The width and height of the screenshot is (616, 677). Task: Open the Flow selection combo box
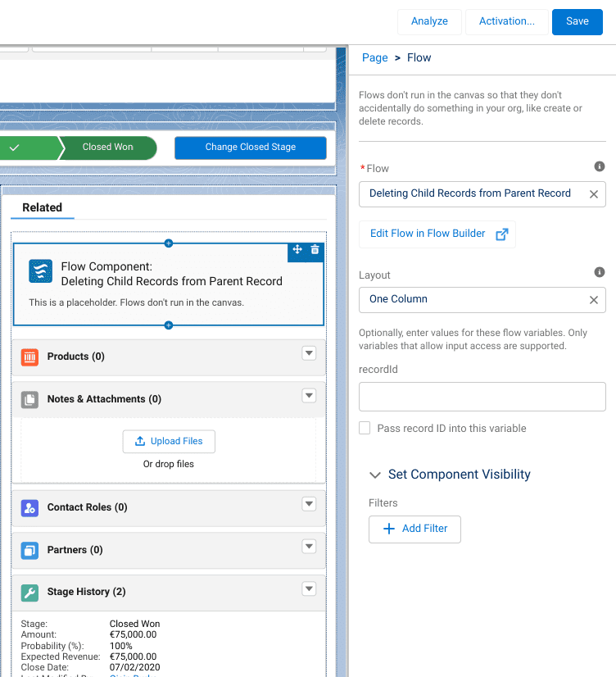point(482,194)
